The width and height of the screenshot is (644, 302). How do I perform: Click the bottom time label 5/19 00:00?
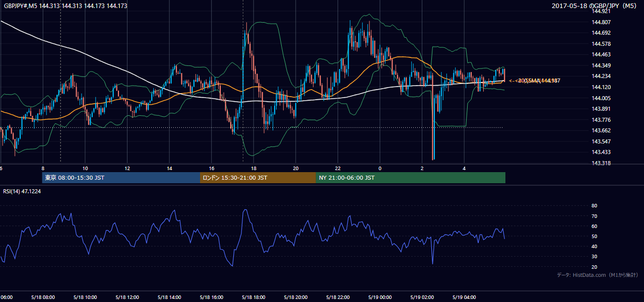[380, 297]
